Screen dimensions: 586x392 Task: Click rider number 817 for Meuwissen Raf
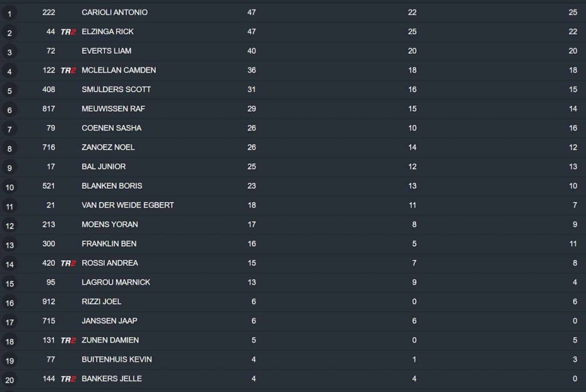(49, 109)
